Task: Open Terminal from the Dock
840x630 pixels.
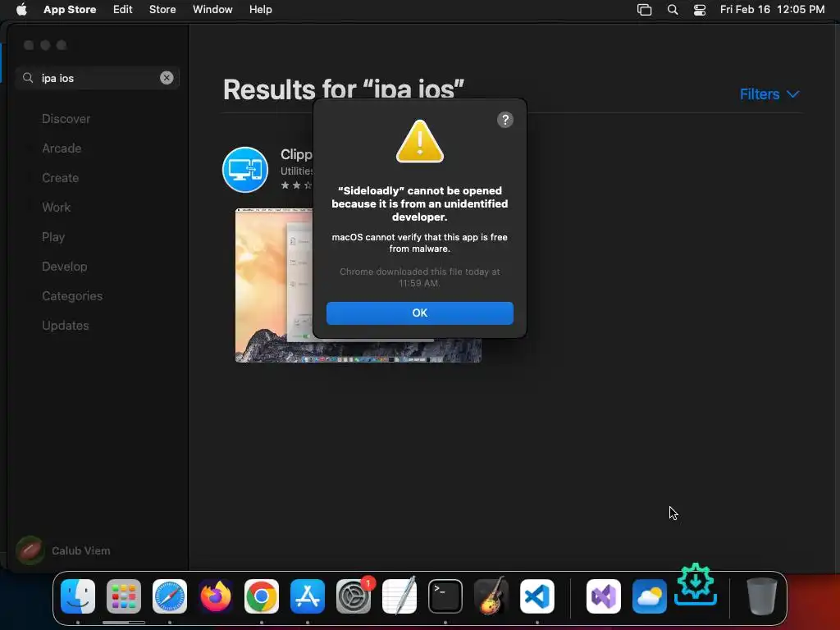Action: coord(445,596)
